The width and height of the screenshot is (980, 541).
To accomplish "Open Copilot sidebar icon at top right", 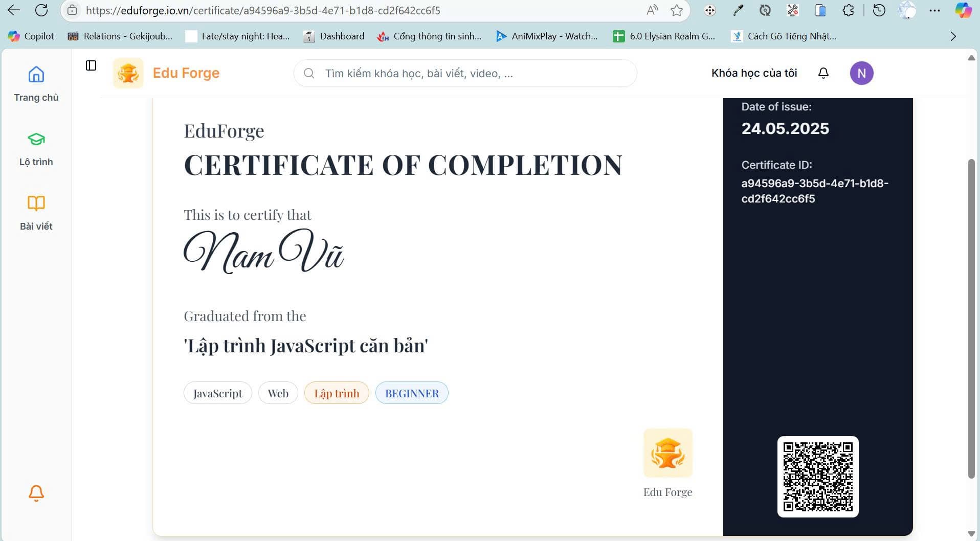I will click(x=963, y=10).
